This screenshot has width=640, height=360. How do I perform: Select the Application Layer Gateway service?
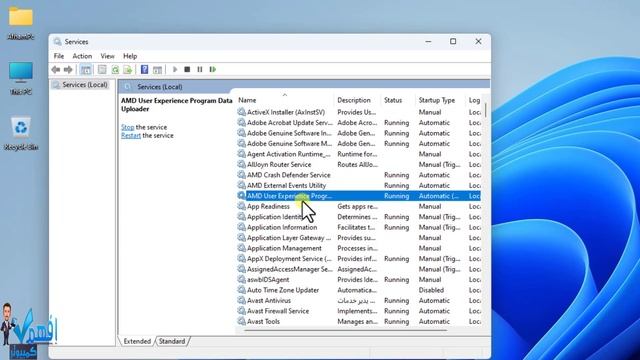(358, 238)
